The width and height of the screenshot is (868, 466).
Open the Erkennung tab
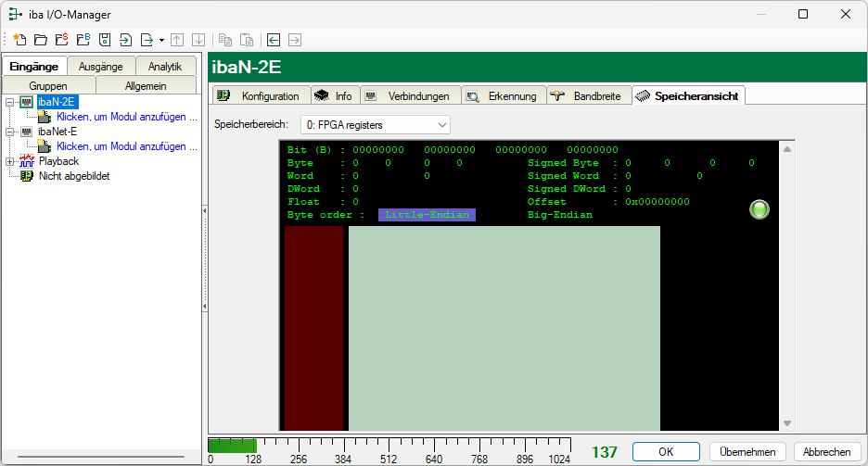coord(504,95)
